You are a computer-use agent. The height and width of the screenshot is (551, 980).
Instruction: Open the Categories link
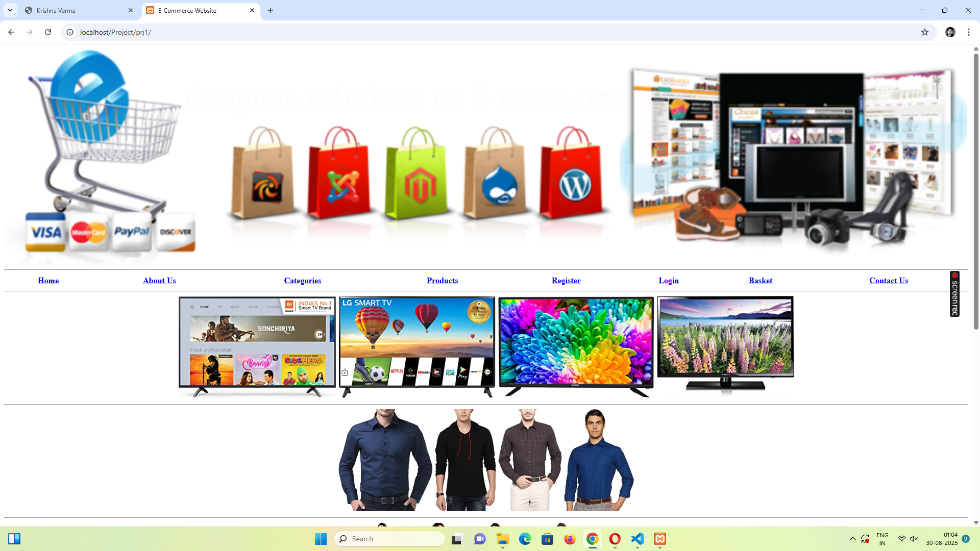(x=303, y=281)
